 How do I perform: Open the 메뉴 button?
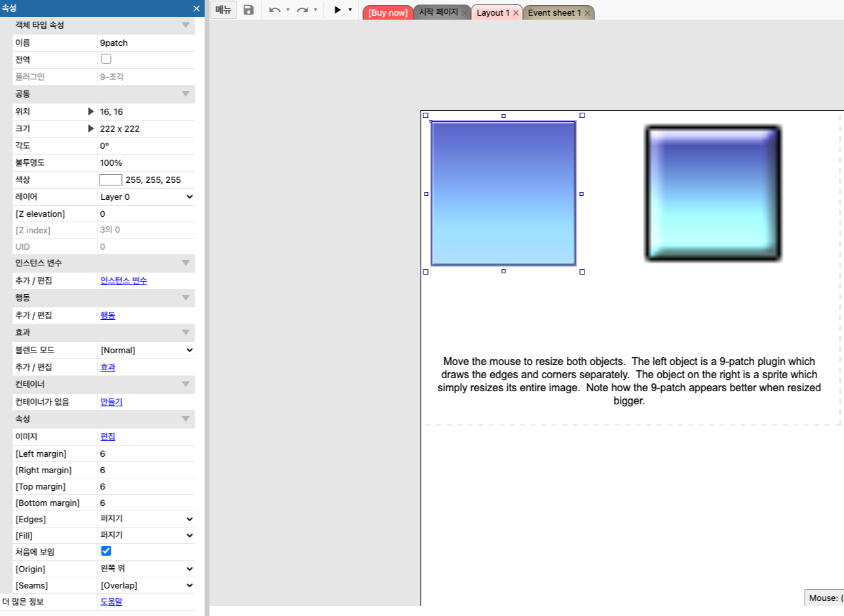(224, 10)
